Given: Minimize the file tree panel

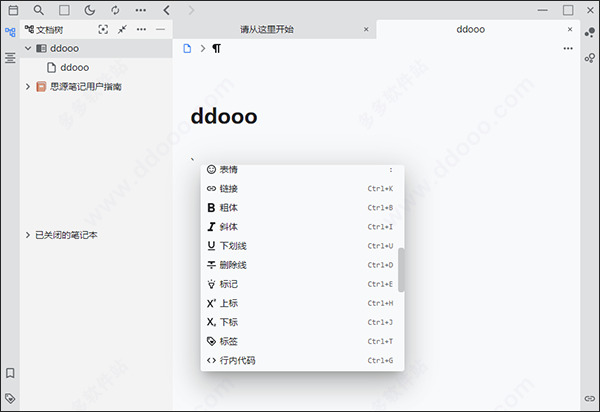Looking at the screenshot, I should pos(161,29).
